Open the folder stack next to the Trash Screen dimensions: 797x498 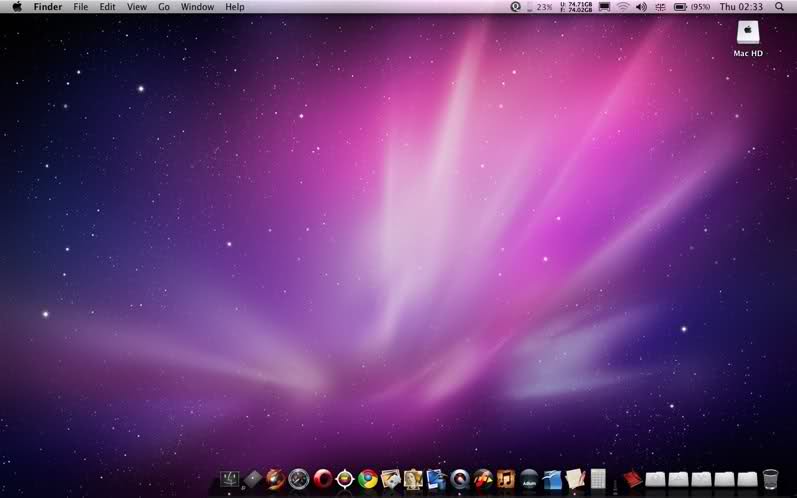[x=747, y=479]
